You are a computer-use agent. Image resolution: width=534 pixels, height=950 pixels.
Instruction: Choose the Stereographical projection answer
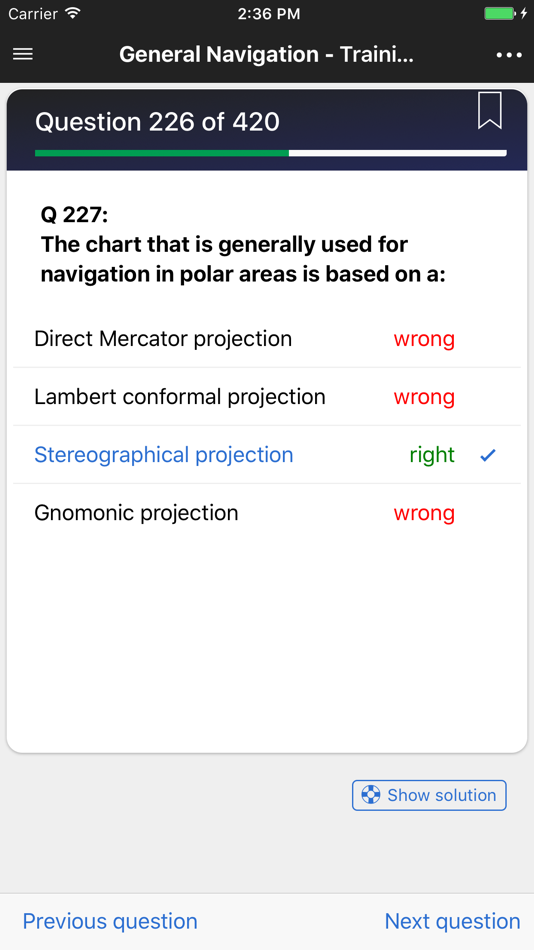(x=267, y=455)
